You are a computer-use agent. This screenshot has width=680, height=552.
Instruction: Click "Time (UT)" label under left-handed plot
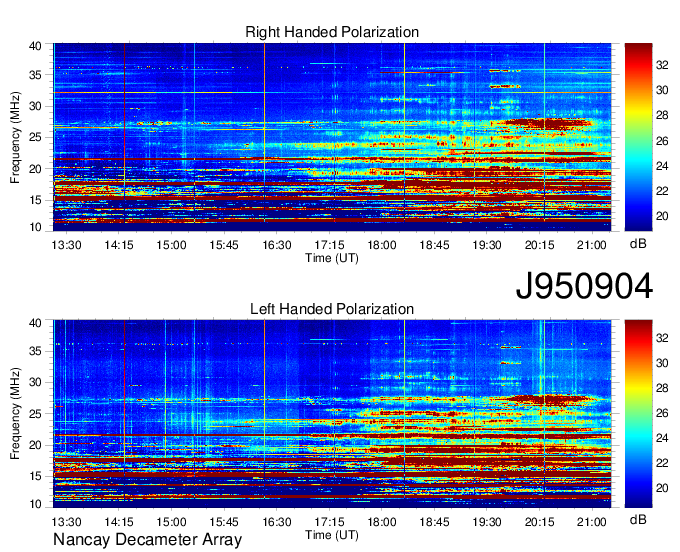(332, 535)
